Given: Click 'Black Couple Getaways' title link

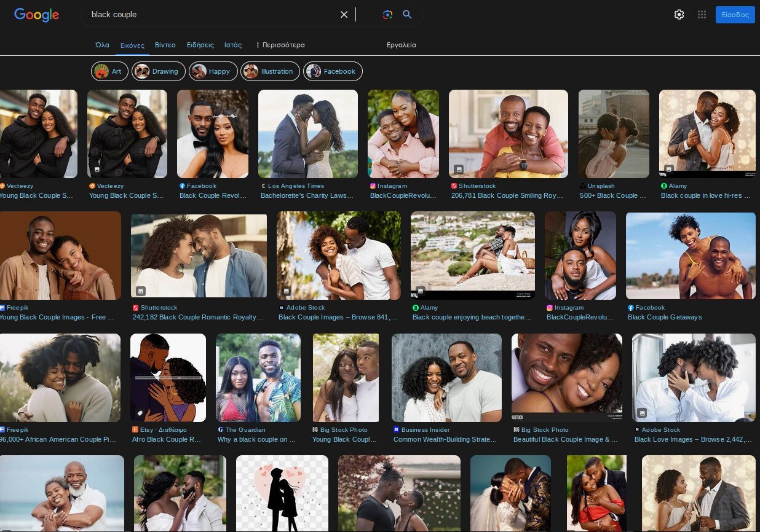Looking at the screenshot, I should 665,317.
